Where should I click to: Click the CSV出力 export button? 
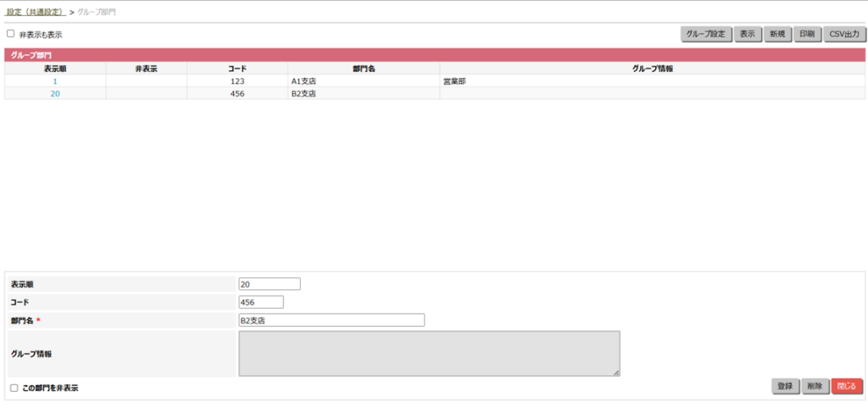(843, 34)
